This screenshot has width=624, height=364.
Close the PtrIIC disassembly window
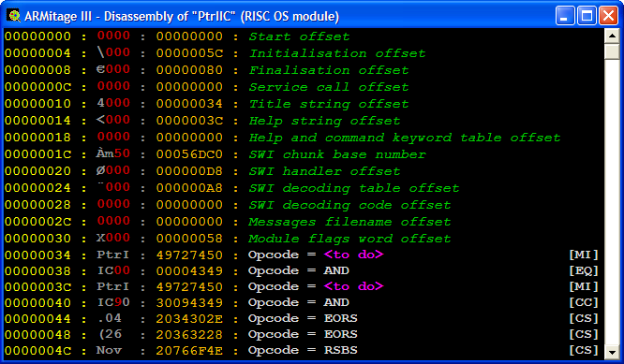(x=608, y=16)
